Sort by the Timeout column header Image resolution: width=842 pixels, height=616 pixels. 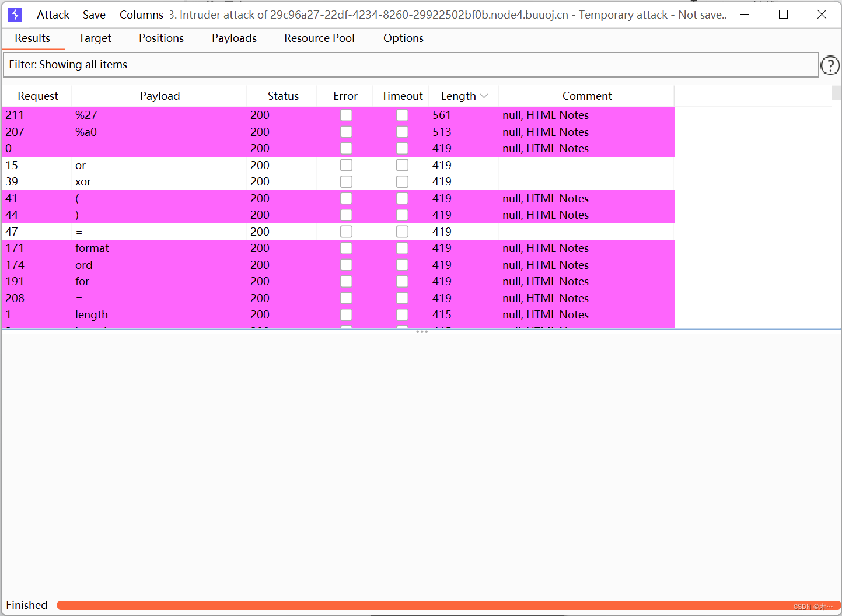[402, 96]
